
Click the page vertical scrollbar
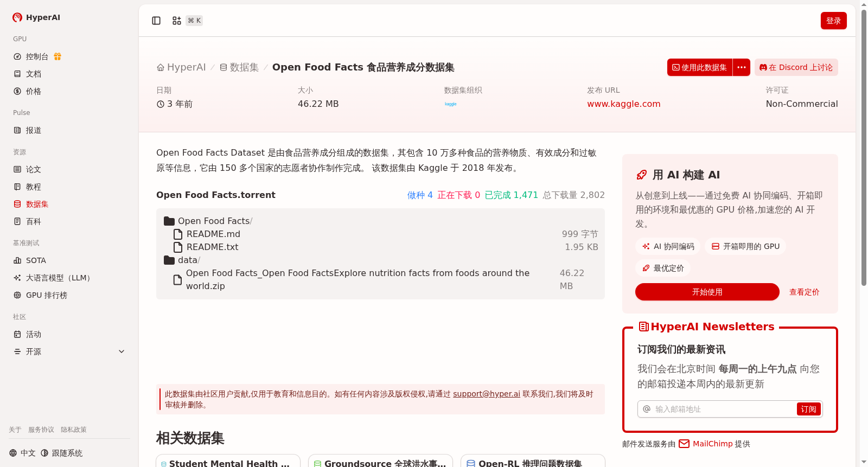click(x=864, y=146)
